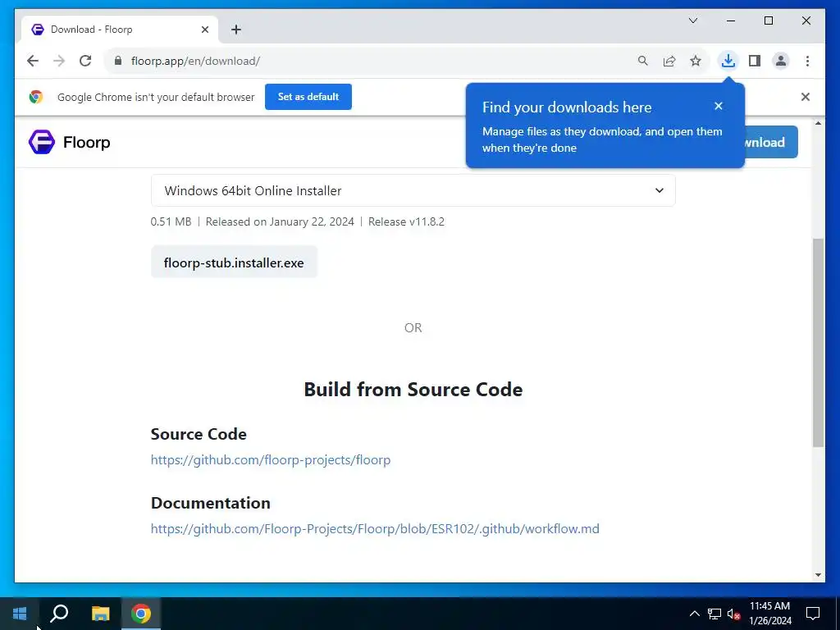This screenshot has width=840, height=630.
Task: Click the 'Build from Source Code' heading
Action: click(413, 390)
